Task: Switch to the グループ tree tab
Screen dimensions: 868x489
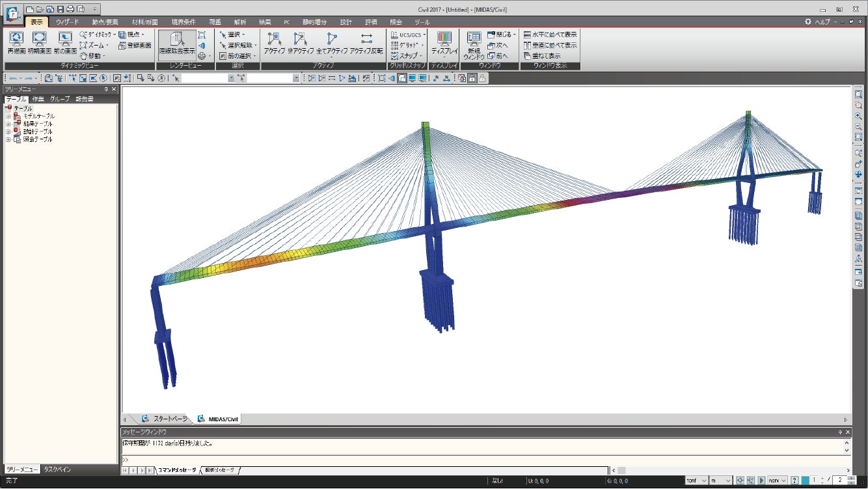Action: tap(60, 99)
